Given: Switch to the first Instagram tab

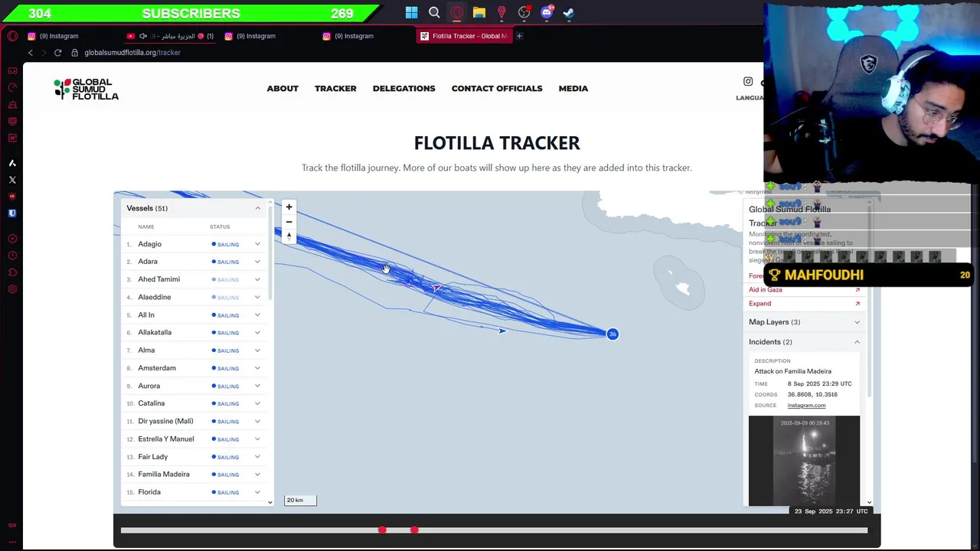Looking at the screenshot, I should point(59,36).
